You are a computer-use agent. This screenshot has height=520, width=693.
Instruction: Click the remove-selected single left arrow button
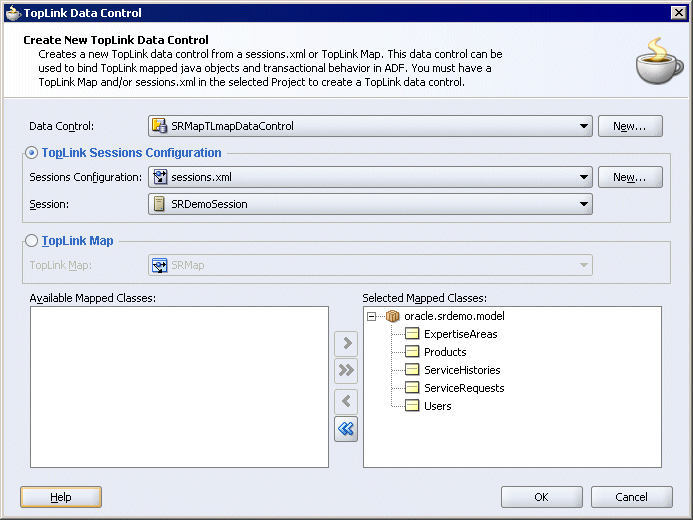point(346,402)
